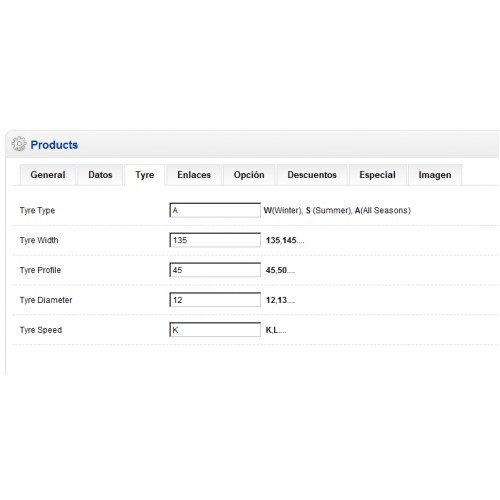Switch to the Descuentos tab

[x=312, y=175]
